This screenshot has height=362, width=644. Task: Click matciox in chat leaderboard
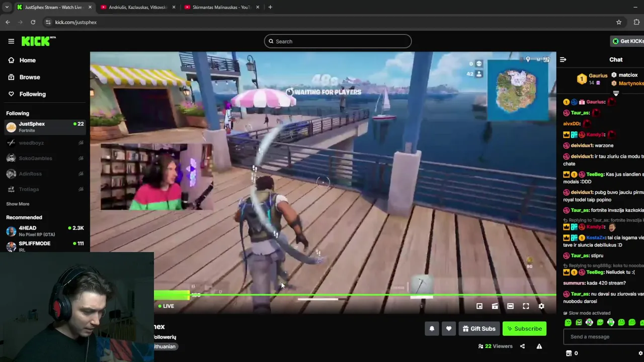pos(628,75)
